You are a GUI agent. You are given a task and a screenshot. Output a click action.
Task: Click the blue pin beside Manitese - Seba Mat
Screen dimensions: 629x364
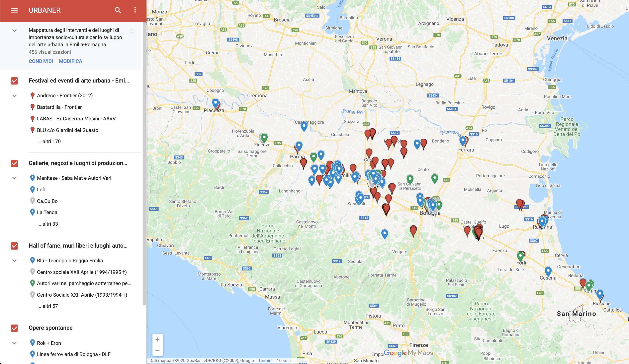pos(32,178)
